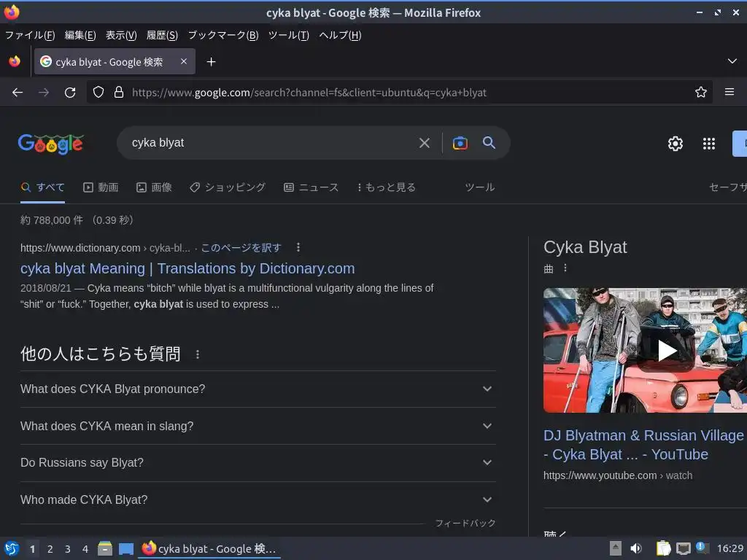
Task: Click in the Google search input field
Action: [271, 143]
